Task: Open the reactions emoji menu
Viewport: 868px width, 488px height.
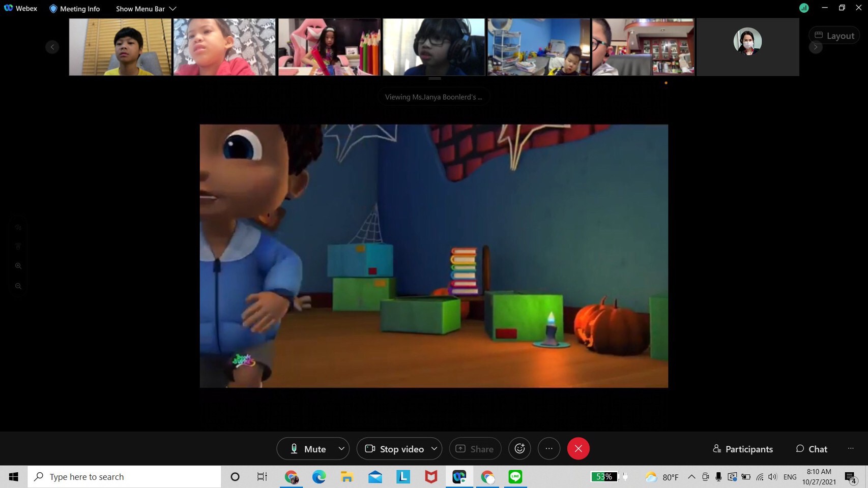Action: (x=519, y=449)
